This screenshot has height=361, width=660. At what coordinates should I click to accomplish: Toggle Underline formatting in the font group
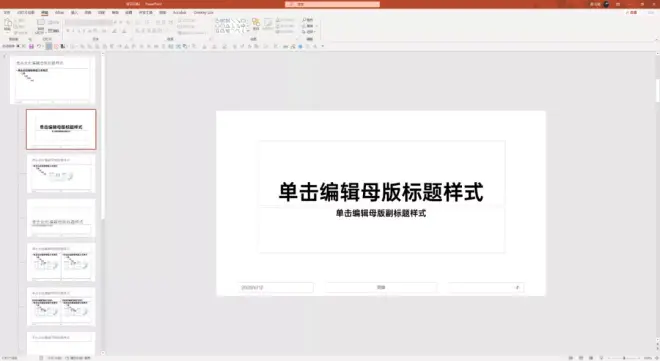79,31
